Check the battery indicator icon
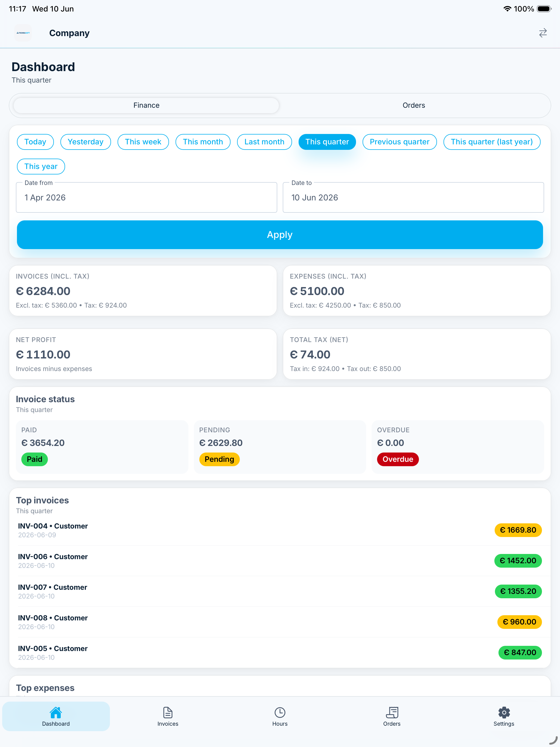Screen dimensions: 560x747 (x=544, y=9)
